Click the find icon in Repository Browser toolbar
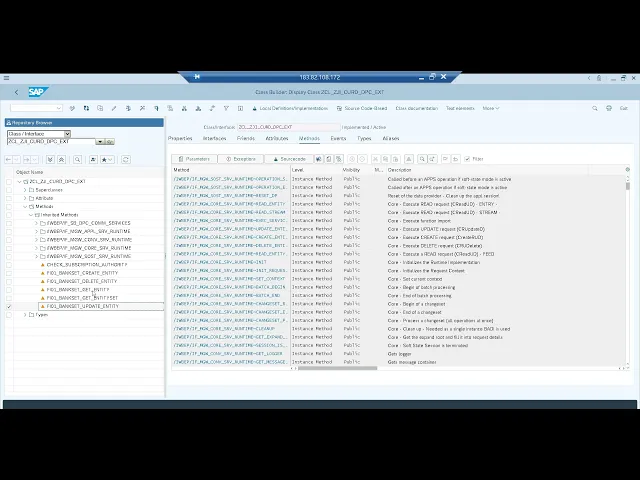The width and height of the screenshot is (640, 480). (x=78, y=160)
